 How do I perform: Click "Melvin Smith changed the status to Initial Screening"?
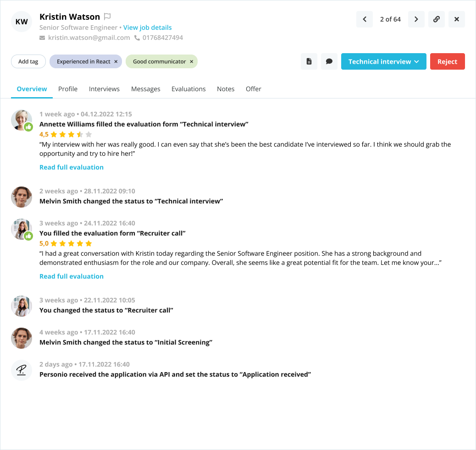[126, 342]
